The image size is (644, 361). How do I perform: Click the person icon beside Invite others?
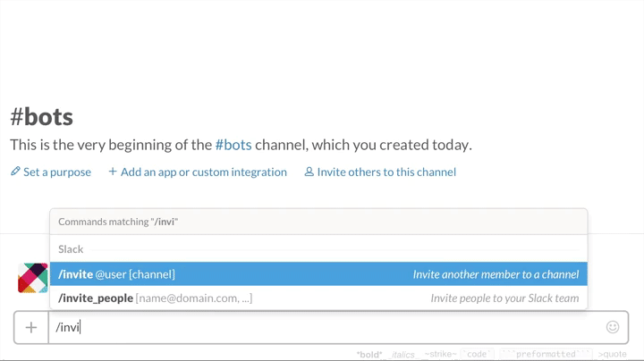(309, 172)
